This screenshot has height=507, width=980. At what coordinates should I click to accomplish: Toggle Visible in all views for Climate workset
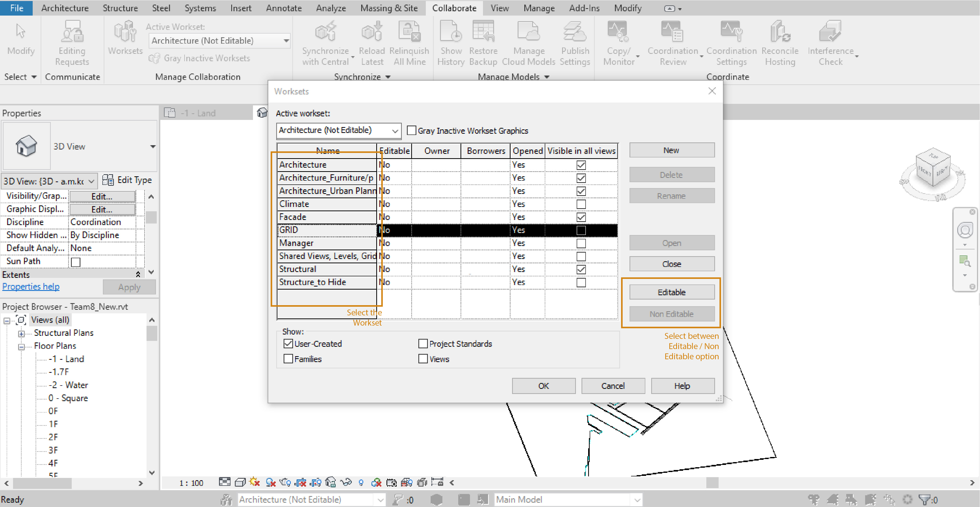(581, 204)
